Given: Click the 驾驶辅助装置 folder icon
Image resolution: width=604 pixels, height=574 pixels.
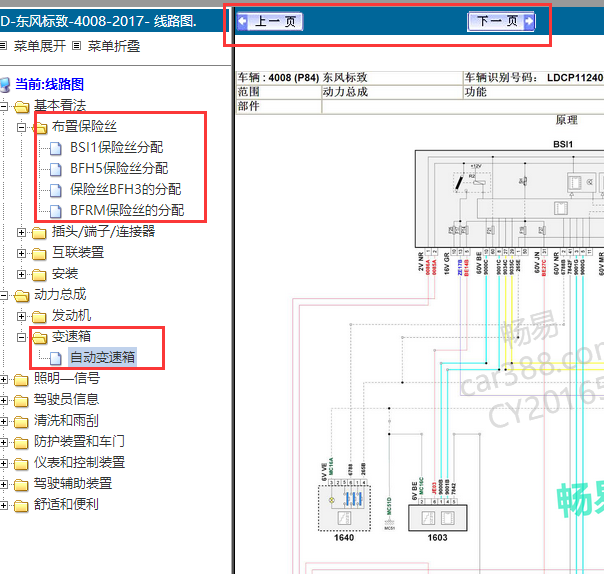Looking at the screenshot, I should coord(21,485).
